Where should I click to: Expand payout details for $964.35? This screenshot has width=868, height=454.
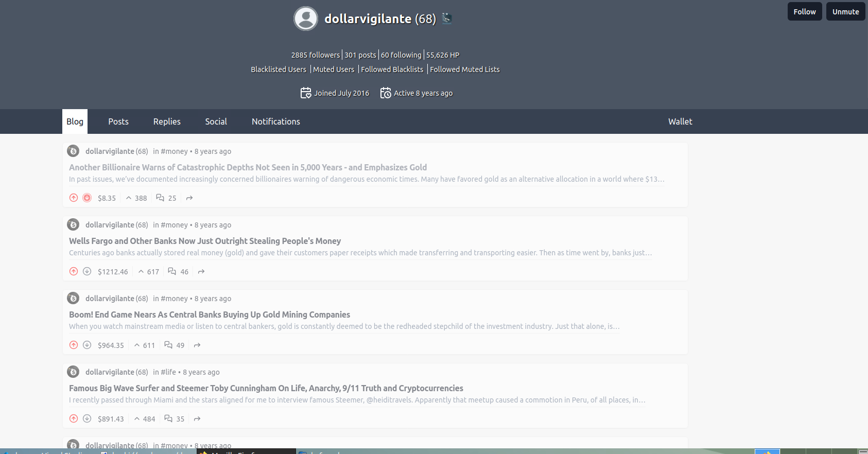click(x=111, y=345)
